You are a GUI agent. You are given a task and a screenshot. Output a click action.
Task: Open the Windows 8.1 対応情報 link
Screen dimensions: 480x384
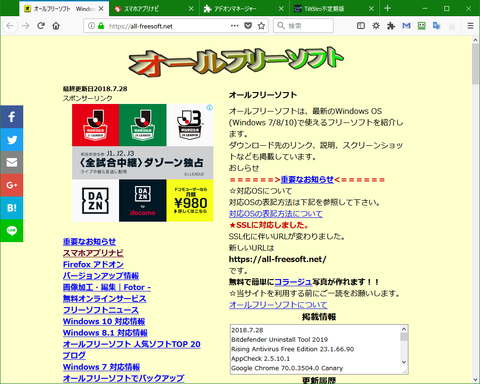pyautogui.click(x=105, y=333)
